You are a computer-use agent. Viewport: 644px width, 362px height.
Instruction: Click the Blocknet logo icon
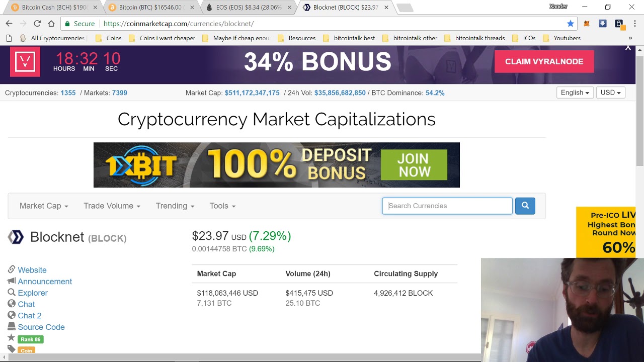16,237
